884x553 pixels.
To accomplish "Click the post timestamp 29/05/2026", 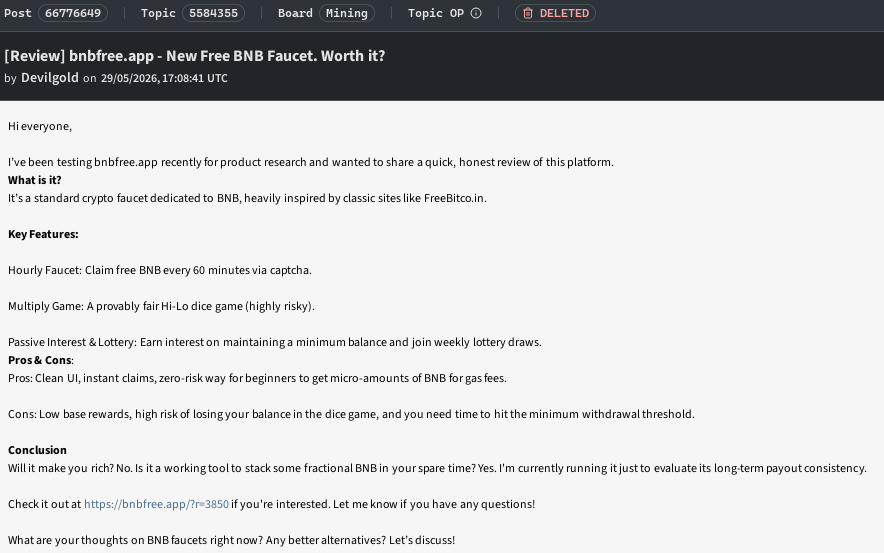I will click(164, 78).
